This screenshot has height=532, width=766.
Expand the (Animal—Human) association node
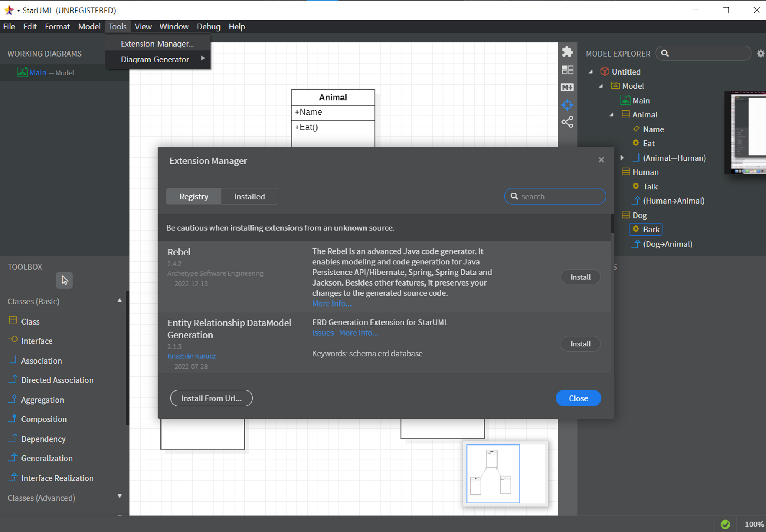click(x=622, y=158)
